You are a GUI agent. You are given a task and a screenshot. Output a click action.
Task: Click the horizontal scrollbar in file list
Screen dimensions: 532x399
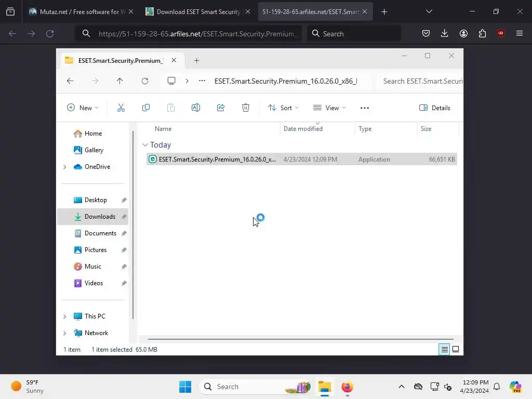point(300,339)
